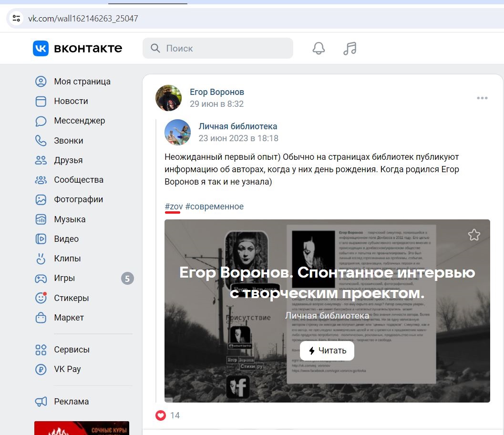Click the Мессенджер chat bubble icon

click(x=41, y=121)
